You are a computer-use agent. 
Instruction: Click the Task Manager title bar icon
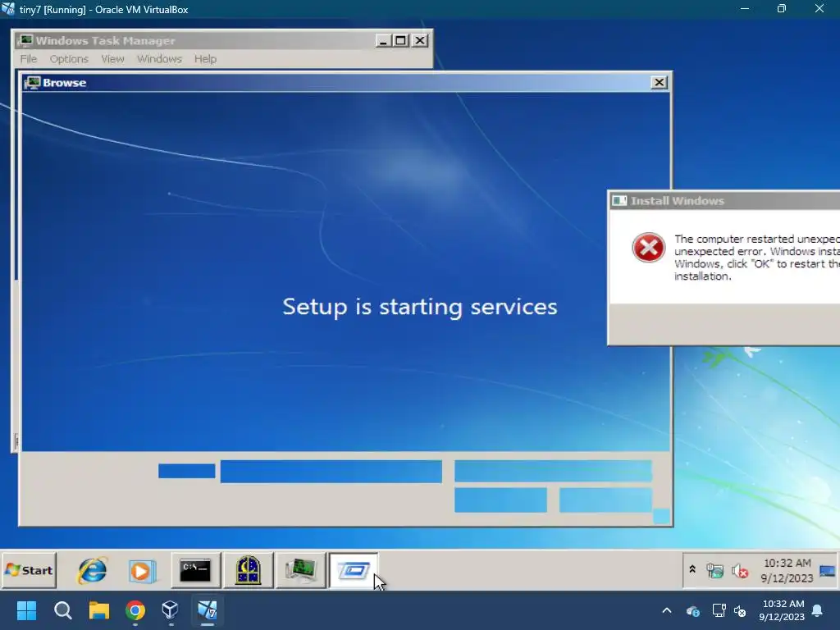point(25,41)
